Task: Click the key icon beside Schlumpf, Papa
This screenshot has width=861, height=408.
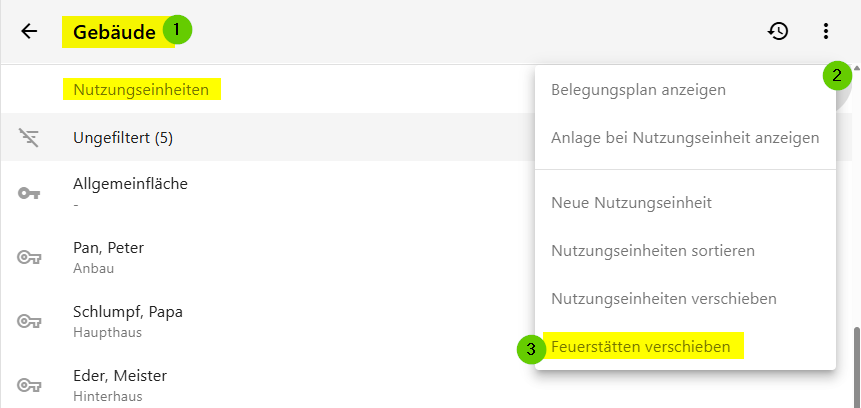Action: point(29,321)
